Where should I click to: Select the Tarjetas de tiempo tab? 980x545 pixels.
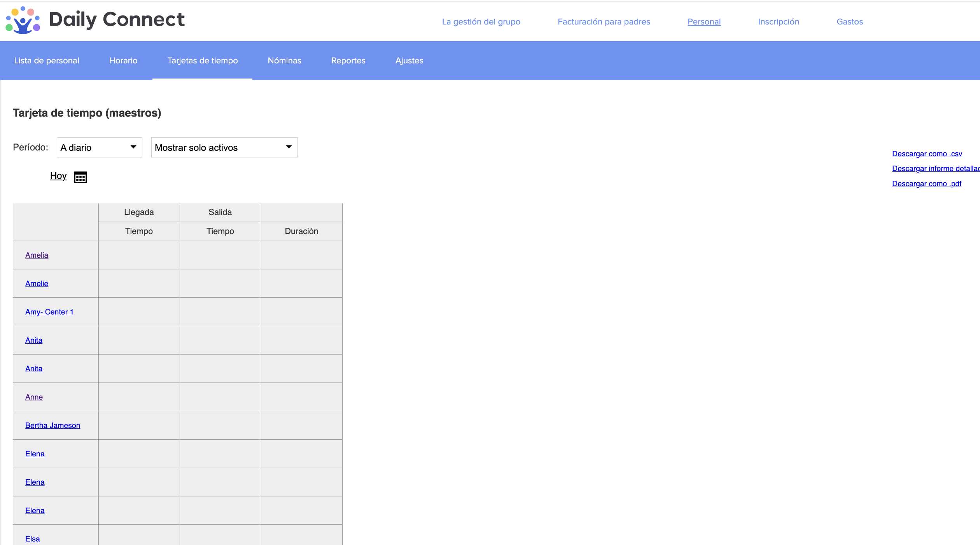tap(202, 61)
